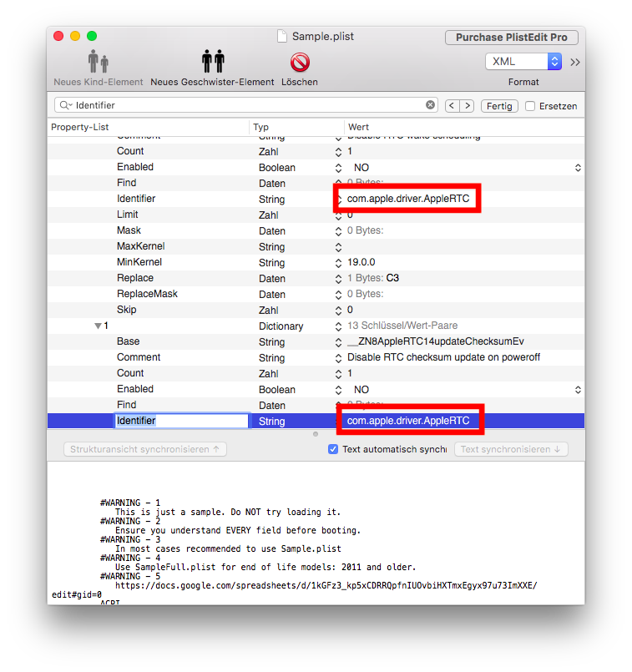The height and width of the screenshot is (672, 632).
Task: Click the Disable RTC checksum update on poweroff value
Action: tap(443, 357)
